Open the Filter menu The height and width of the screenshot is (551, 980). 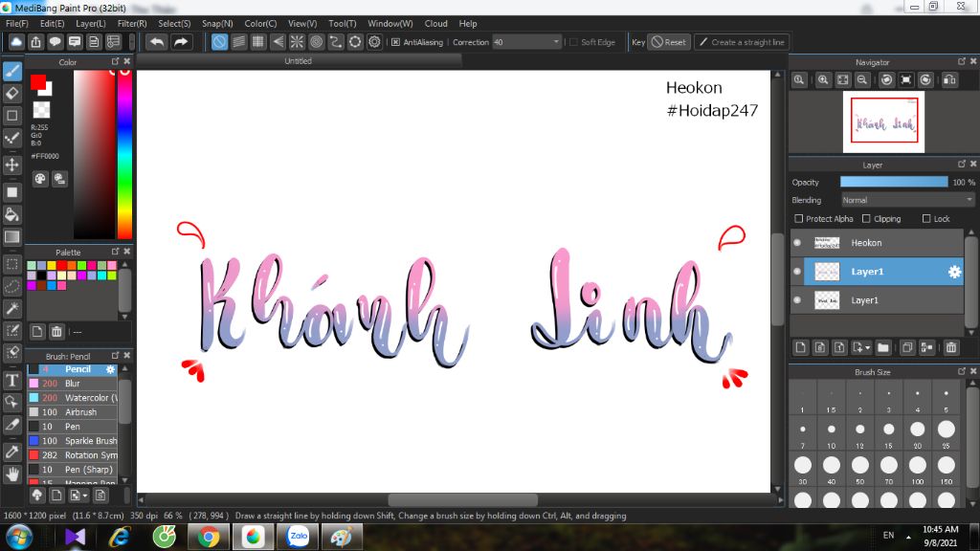(132, 24)
